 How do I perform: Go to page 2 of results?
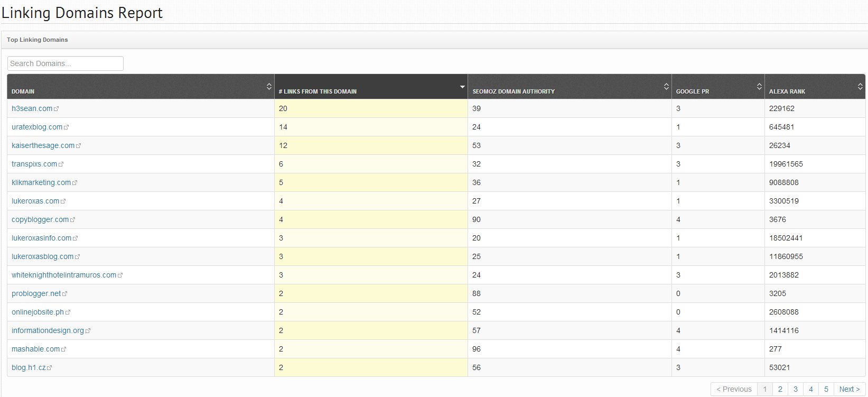pyautogui.click(x=780, y=389)
